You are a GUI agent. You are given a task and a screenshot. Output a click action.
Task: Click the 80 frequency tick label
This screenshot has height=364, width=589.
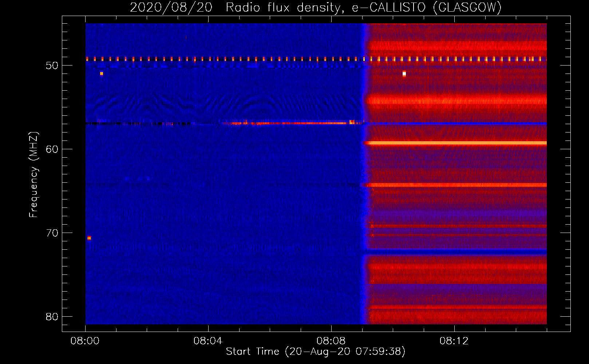click(52, 317)
